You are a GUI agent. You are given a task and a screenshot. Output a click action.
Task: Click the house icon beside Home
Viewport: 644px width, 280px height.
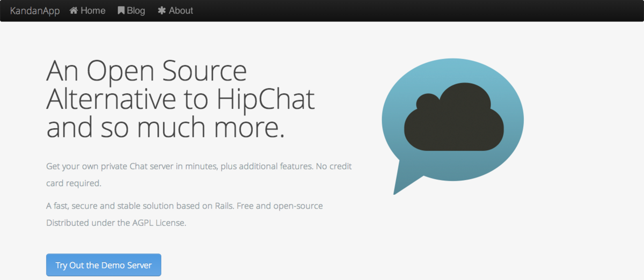74,11
